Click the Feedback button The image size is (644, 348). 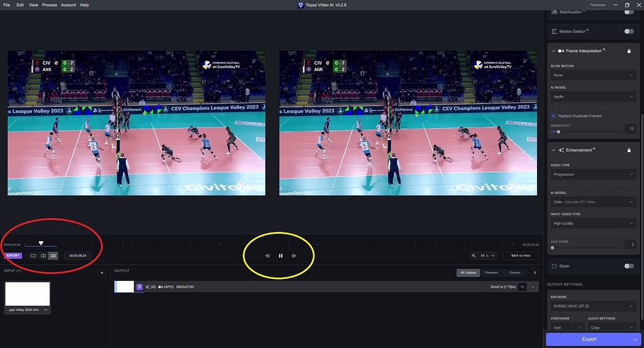tap(597, 5)
